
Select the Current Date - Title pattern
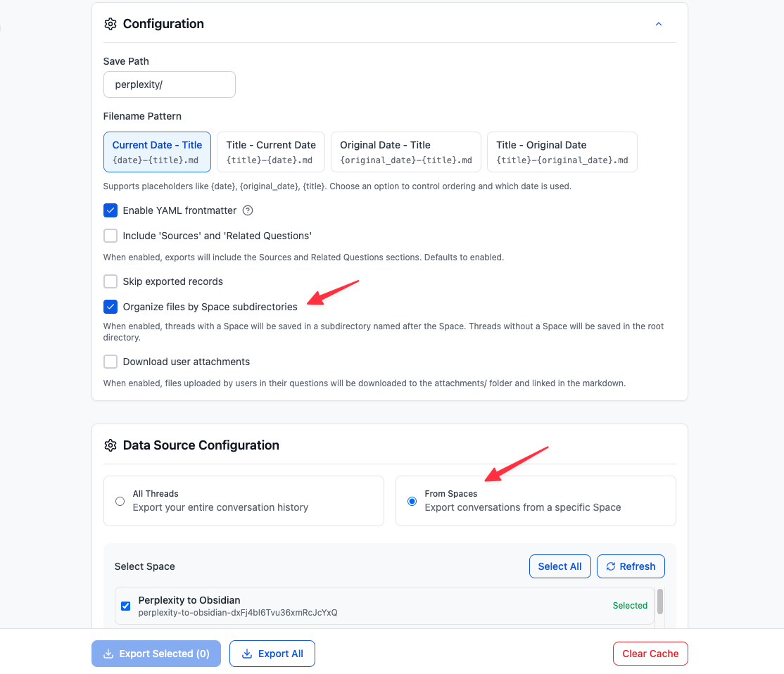coord(157,152)
